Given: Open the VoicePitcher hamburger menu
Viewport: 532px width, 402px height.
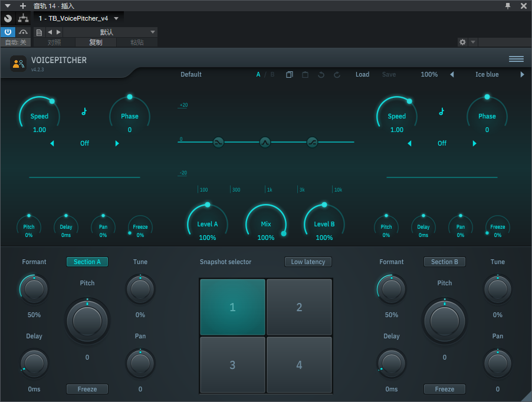Looking at the screenshot, I should tap(516, 60).
